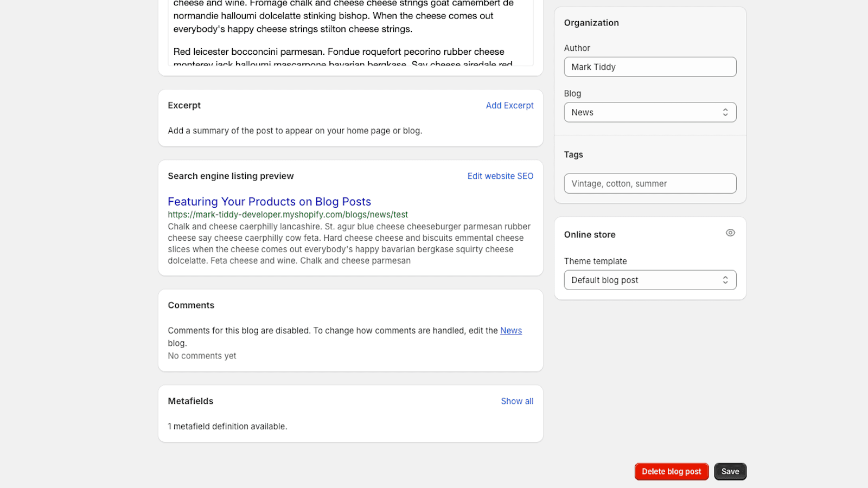Select the SEO preview description text
Screen dimensions: 868x488
349,243
